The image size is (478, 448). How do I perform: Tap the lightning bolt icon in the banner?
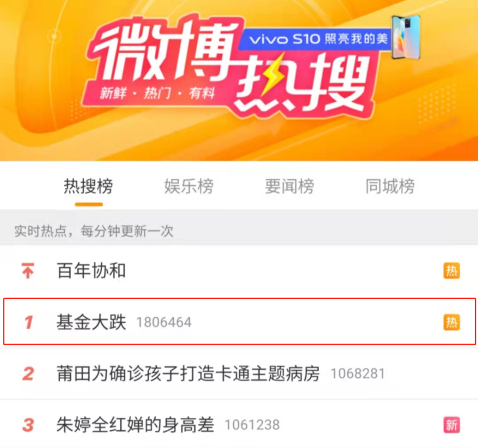273,74
